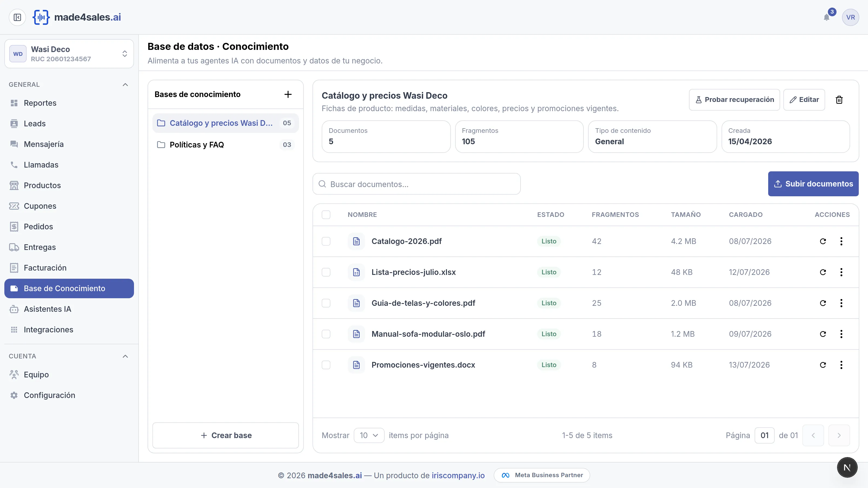Click the Crear base button
Image resolution: width=868 pixels, height=488 pixels.
pos(226,435)
